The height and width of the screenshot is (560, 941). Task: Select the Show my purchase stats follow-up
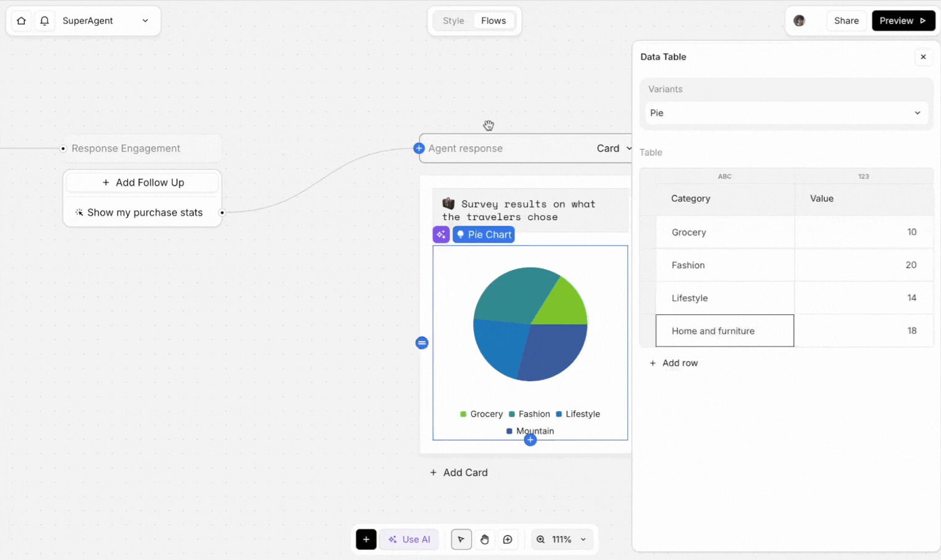coord(142,212)
